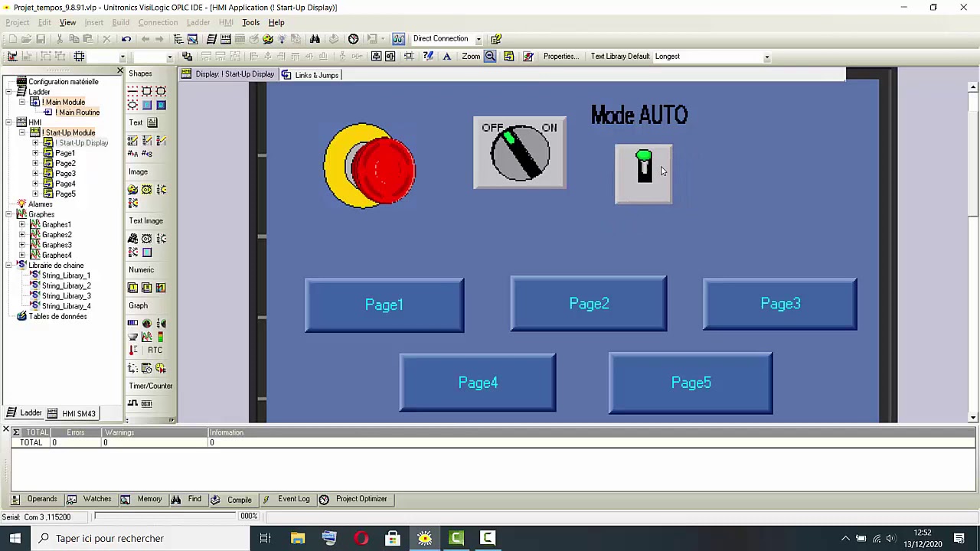Click the online test glasses icon
The height and width of the screenshot is (551, 980).
(x=398, y=39)
